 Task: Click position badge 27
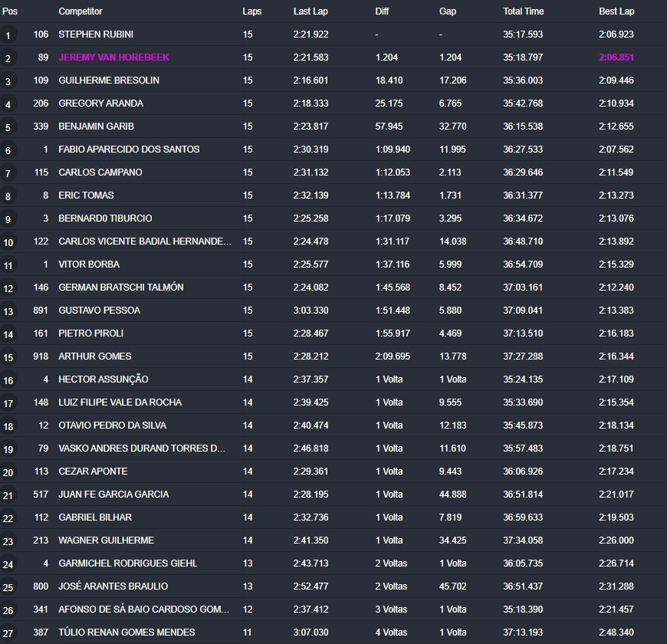tap(8, 633)
